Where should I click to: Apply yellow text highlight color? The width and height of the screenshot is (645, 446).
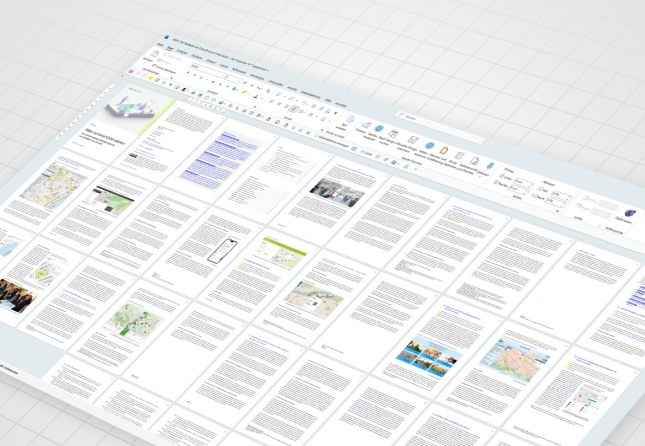244,93
